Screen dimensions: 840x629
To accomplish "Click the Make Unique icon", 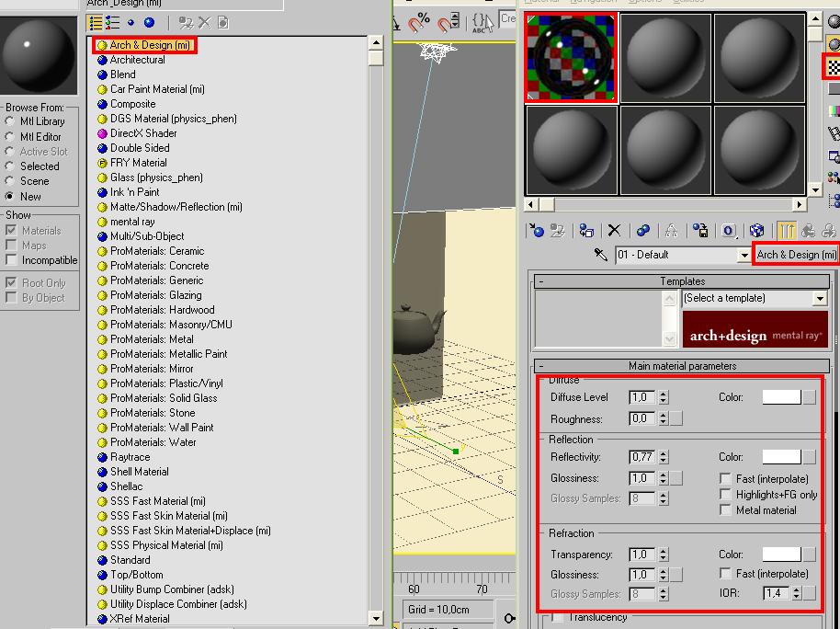I will pyautogui.click(x=671, y=231).
